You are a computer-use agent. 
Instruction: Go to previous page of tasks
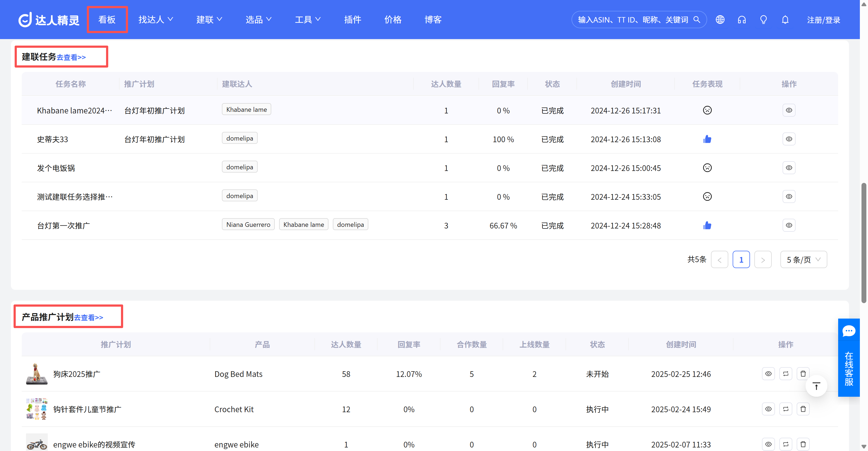click(719, 259)
